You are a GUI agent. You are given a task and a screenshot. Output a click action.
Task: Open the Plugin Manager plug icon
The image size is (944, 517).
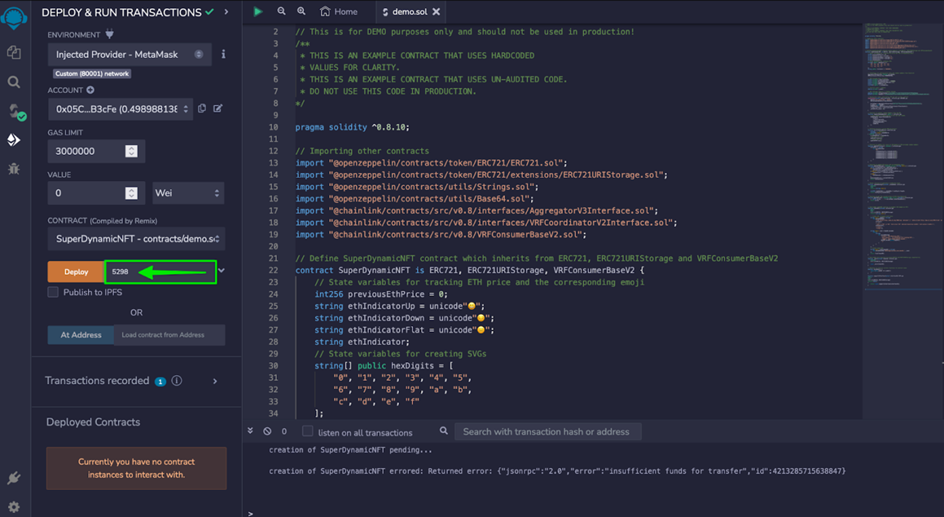point(14,478)
